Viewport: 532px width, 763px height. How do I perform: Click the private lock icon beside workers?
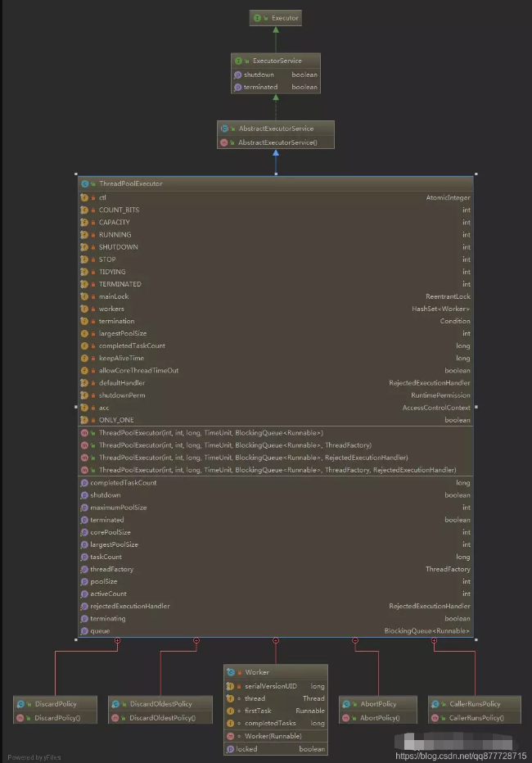coord(92,309)
